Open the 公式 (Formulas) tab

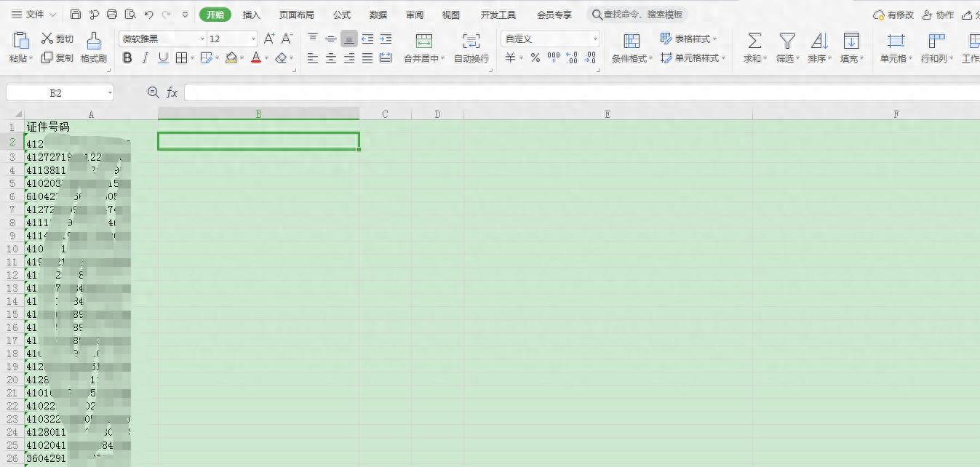(x=341, y=15)
